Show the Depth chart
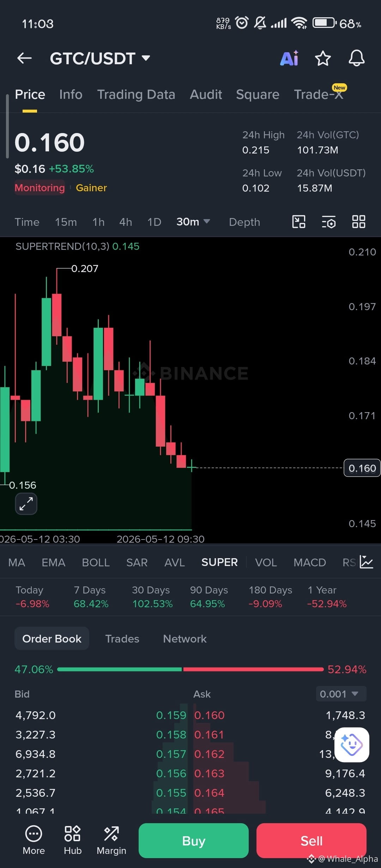The image size is (381, 868). (x=244, y=222)
